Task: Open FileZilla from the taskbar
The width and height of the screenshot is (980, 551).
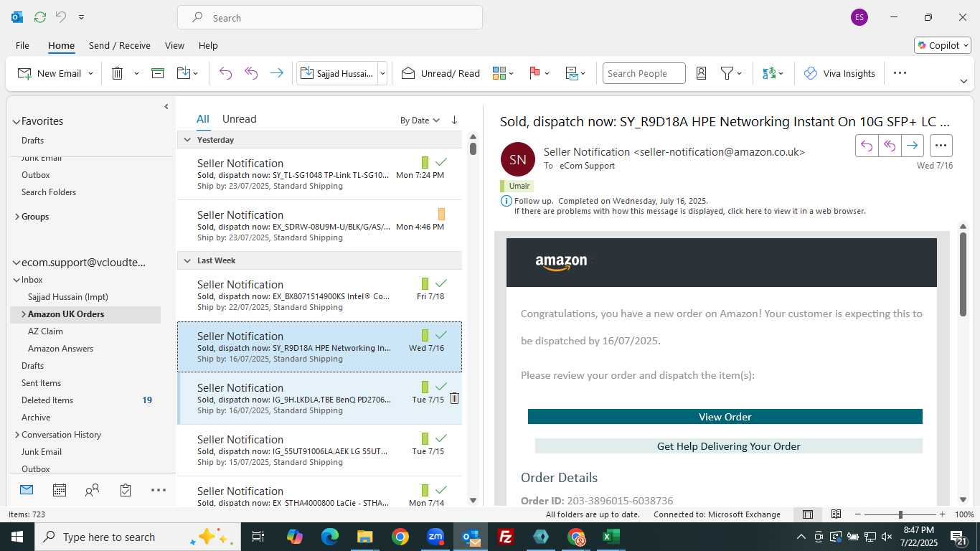Action: (x=506, y=537)
